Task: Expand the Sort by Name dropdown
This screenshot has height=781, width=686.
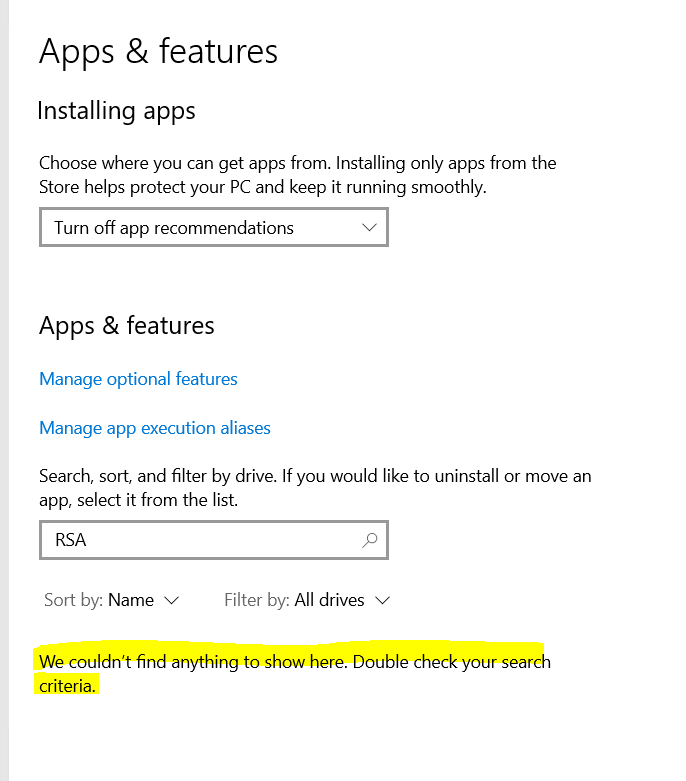Action: point(131,601)
